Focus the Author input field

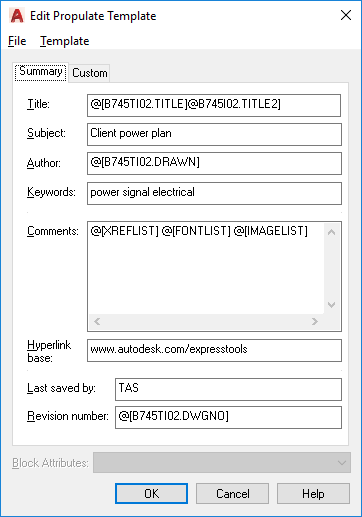[214, 163]
